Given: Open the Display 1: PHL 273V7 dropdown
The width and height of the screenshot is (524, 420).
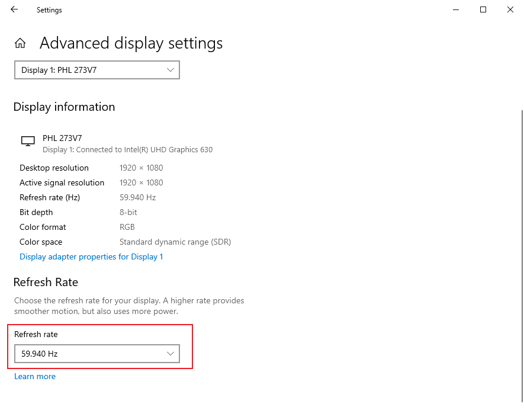Looking at the screenshot, I should coord(97,70).
